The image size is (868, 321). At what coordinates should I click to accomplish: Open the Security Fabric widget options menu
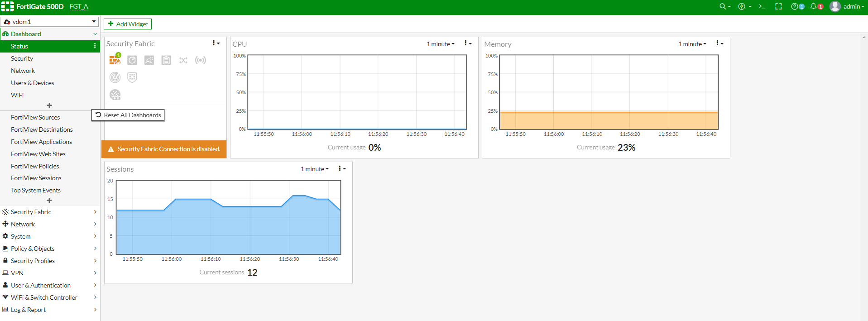(x=216, y=43)
